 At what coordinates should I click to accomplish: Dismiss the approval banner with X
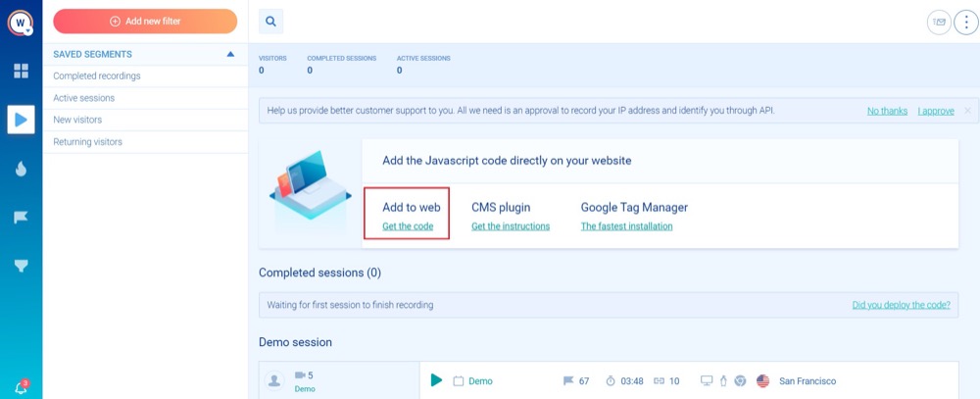click(967, 111)
